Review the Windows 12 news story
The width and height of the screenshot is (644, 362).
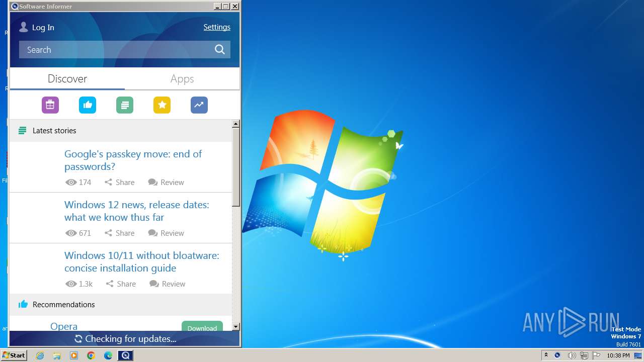pyautogui.click(x=166, y=233)
